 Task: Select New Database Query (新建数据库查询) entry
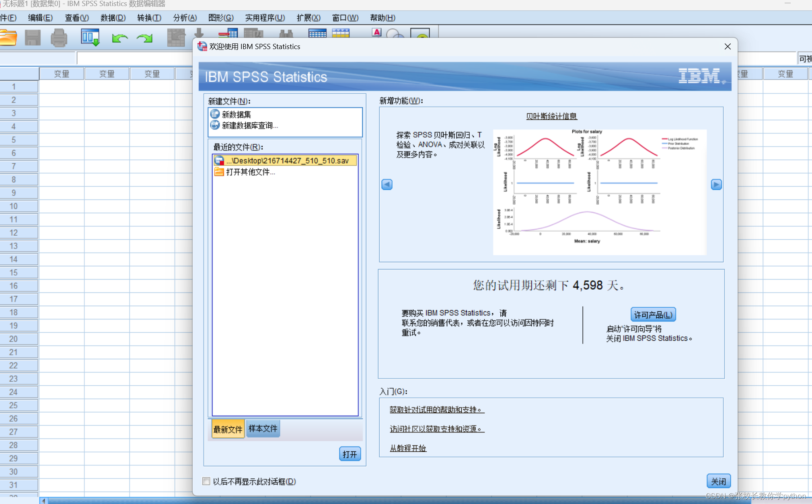pyautogui.click(x=285, y=125)
